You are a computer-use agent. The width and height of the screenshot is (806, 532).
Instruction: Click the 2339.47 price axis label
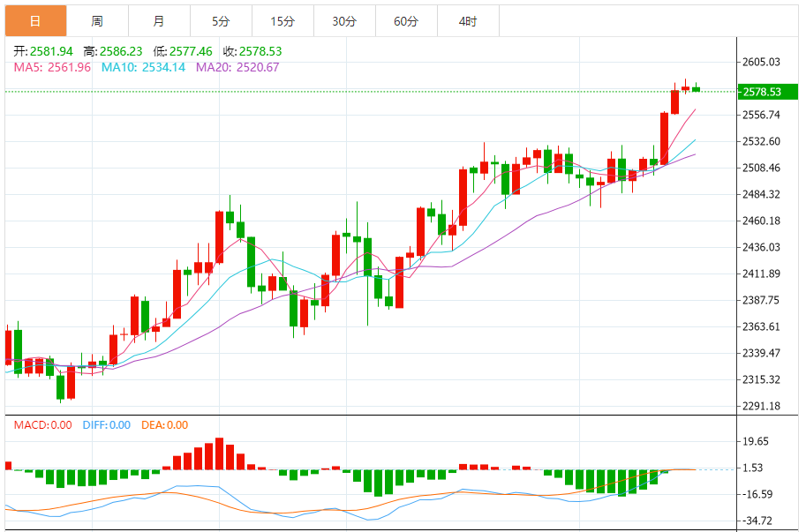coord(761,353)
